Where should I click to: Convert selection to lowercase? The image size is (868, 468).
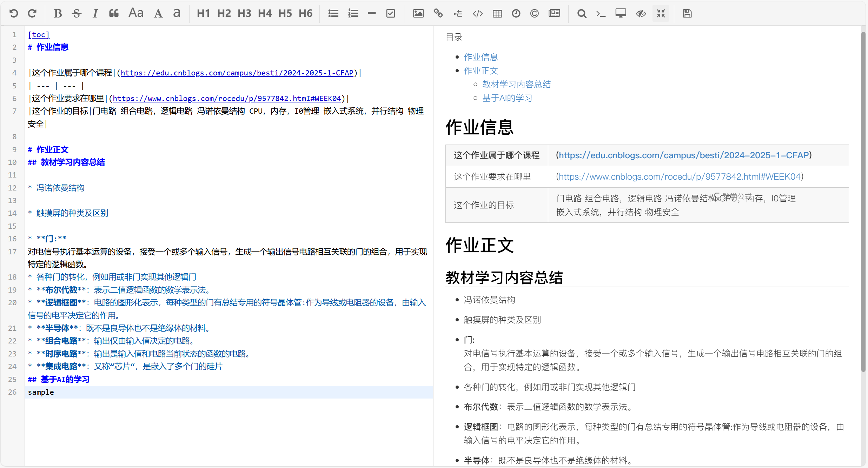point(177,14)
